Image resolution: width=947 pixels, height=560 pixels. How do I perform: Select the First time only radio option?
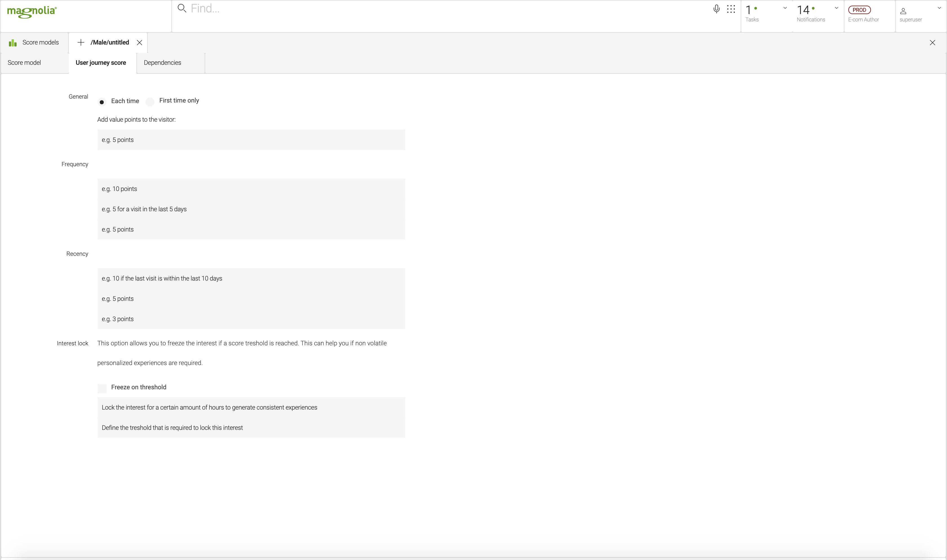[150, 101]
